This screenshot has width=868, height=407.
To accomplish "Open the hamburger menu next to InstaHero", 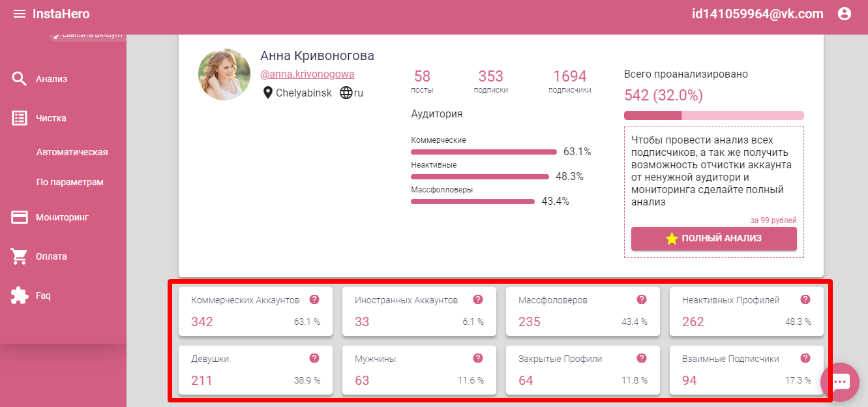I will (20, 14).
